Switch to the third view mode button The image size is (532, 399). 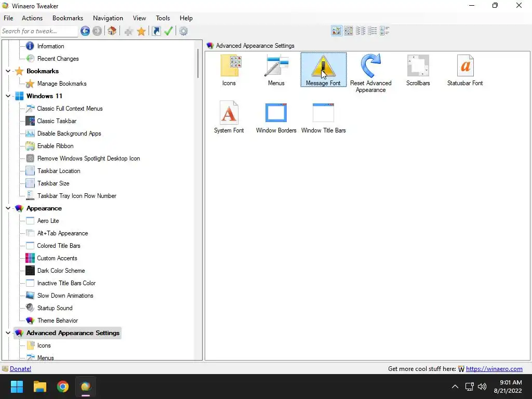361,31
